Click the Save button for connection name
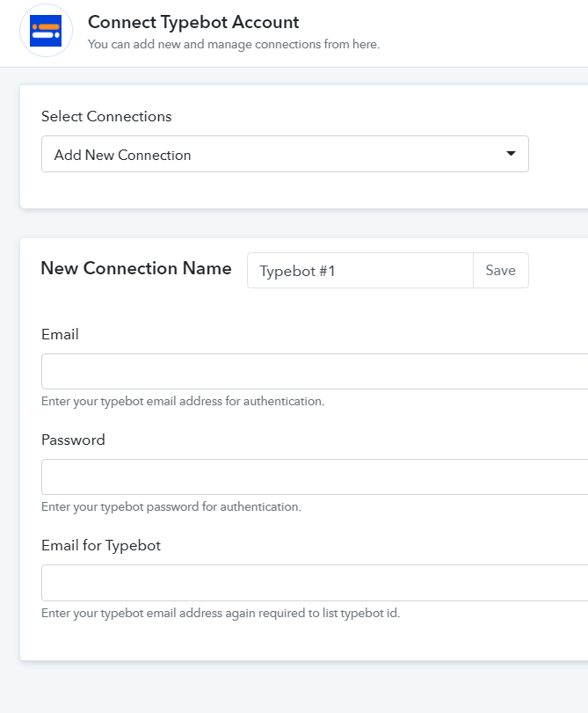This screenshot has height=713, width=588. pos(501,271)
